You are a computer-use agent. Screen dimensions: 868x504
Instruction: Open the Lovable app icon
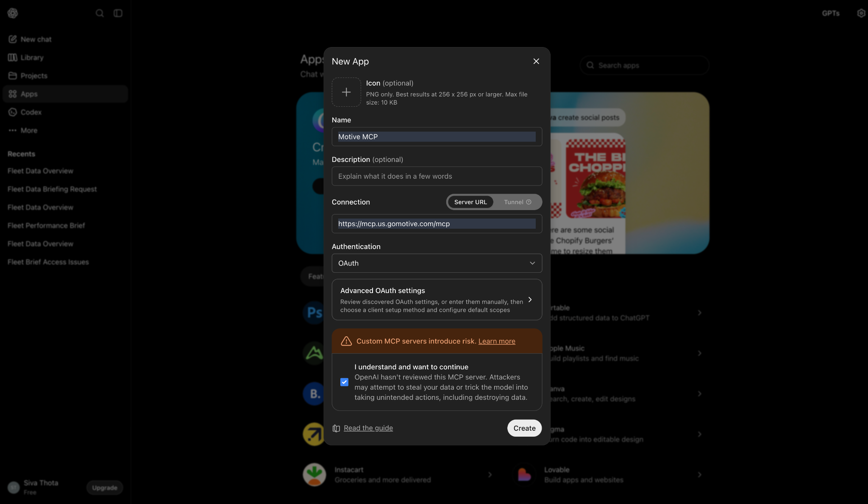click(x=524, y=474)
